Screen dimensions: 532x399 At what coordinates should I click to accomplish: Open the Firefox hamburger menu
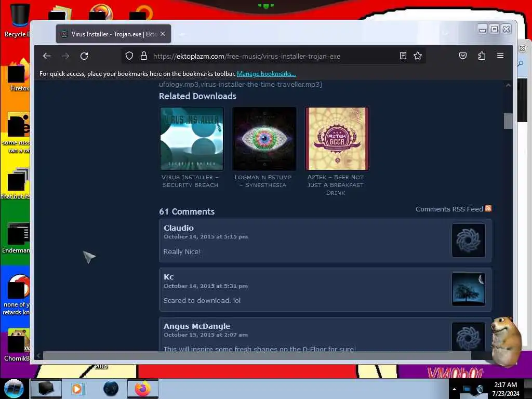pyautogui.click(x=500, y=55)
